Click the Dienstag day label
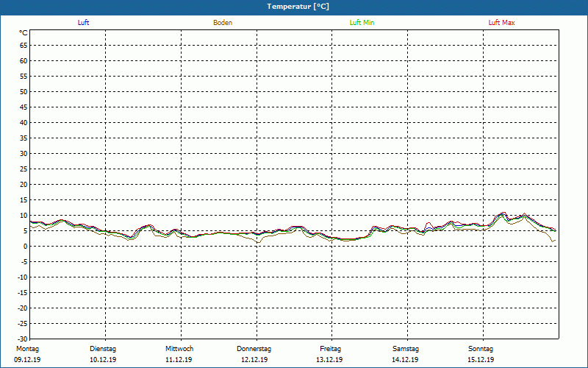 click(103, 349)
